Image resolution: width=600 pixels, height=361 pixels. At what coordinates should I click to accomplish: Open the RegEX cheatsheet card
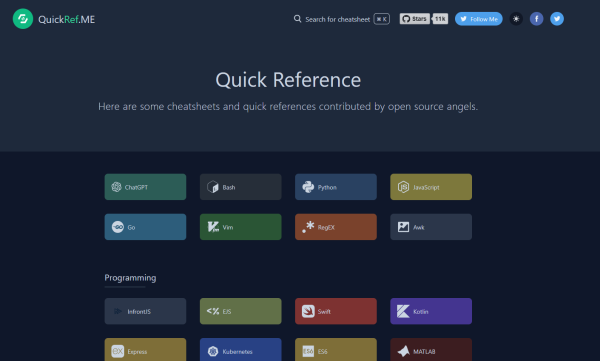tap(336, 227)
